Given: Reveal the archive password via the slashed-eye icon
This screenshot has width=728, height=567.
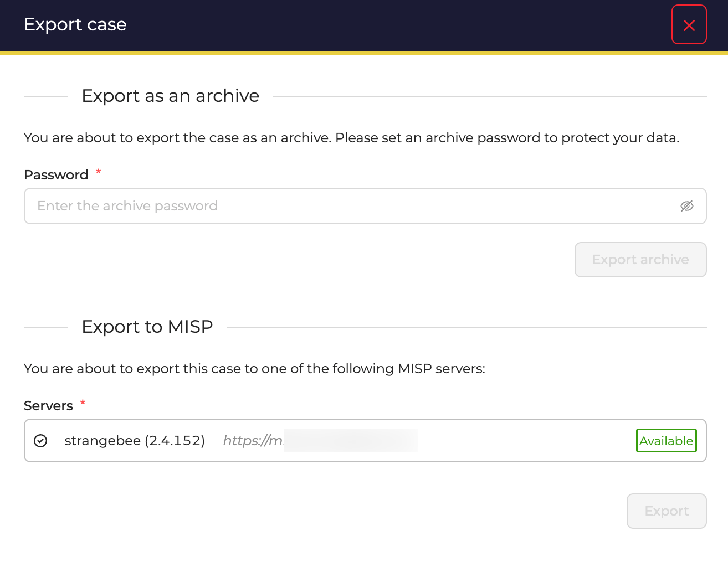Looking at the screenshot, I should pyautogui.click(x=687, y=206).
